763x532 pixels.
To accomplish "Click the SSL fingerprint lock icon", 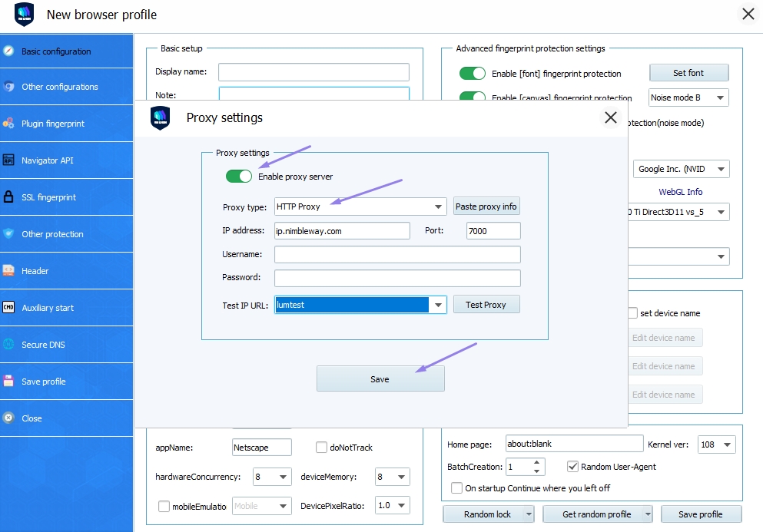I will tap(8, 197).
